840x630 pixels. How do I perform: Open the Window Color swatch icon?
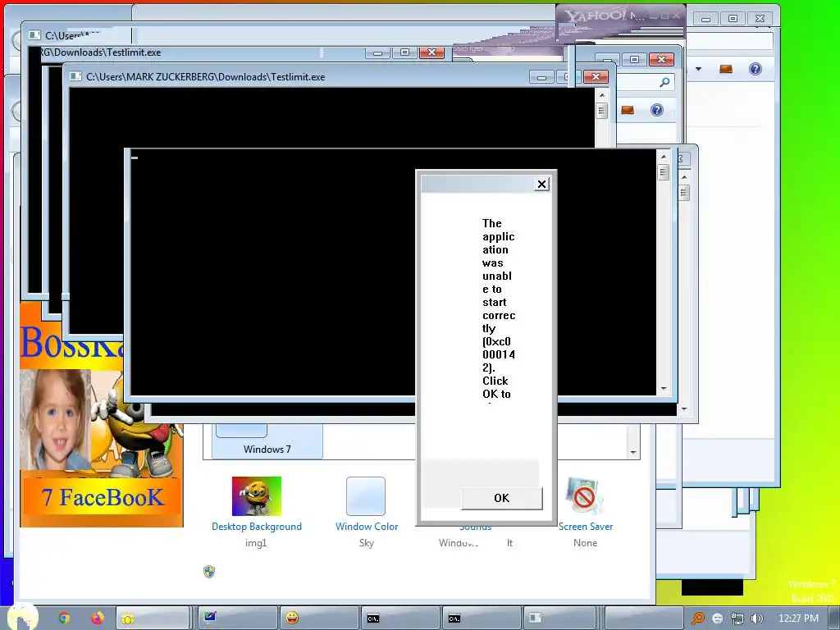coord(366,496)
